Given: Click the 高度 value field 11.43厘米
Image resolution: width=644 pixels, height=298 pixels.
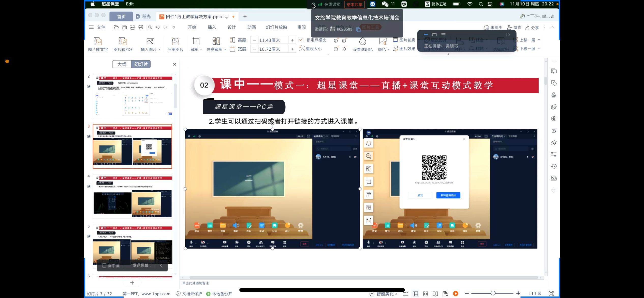Looking at the screenshot, I should tap(273, 40).
